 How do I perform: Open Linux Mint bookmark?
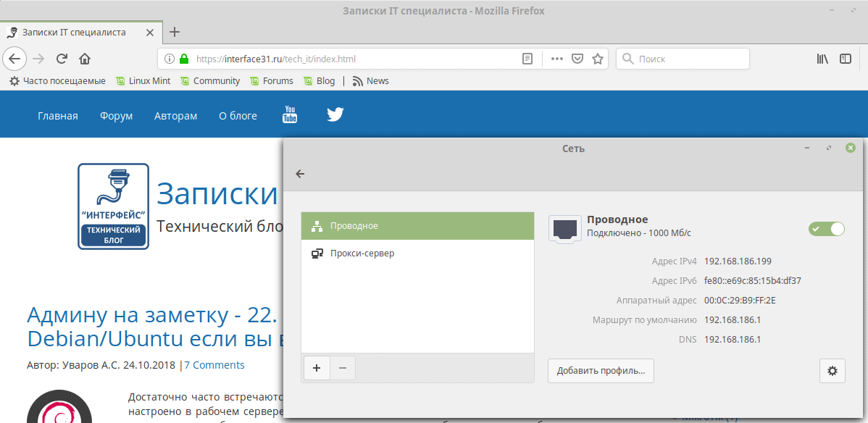(143, 81)
